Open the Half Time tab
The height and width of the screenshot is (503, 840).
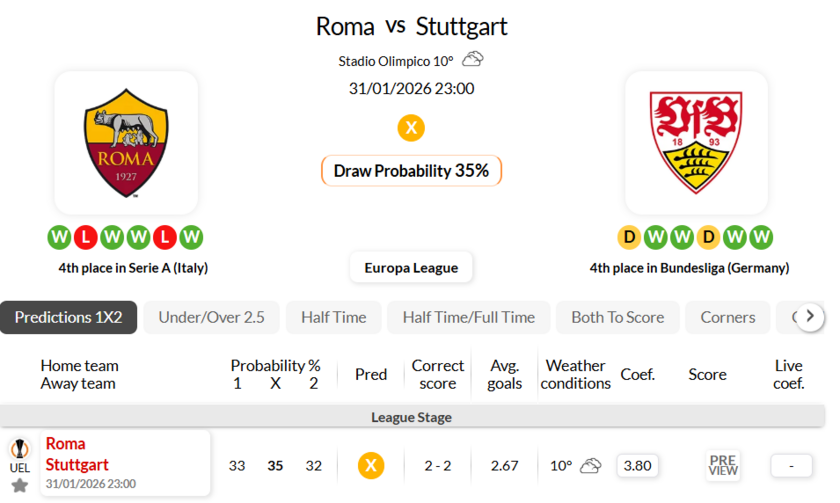pyautogui.click(x=333, y=317)
